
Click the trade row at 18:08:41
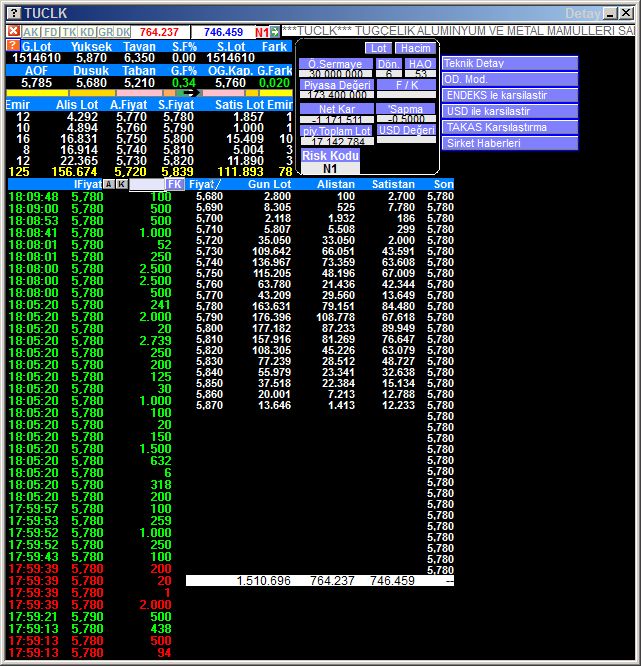[x=90, y=233]
